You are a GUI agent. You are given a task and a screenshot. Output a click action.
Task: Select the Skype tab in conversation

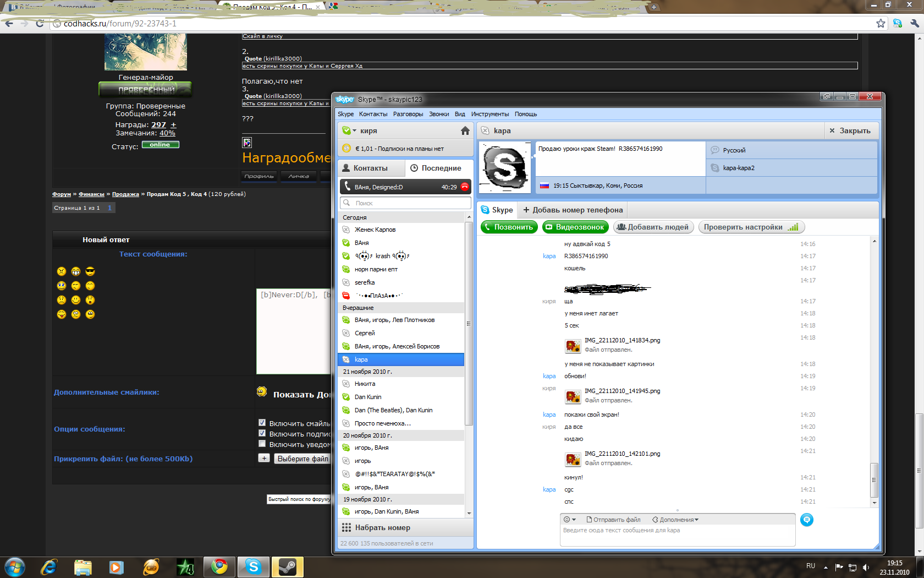coord(497,210)
